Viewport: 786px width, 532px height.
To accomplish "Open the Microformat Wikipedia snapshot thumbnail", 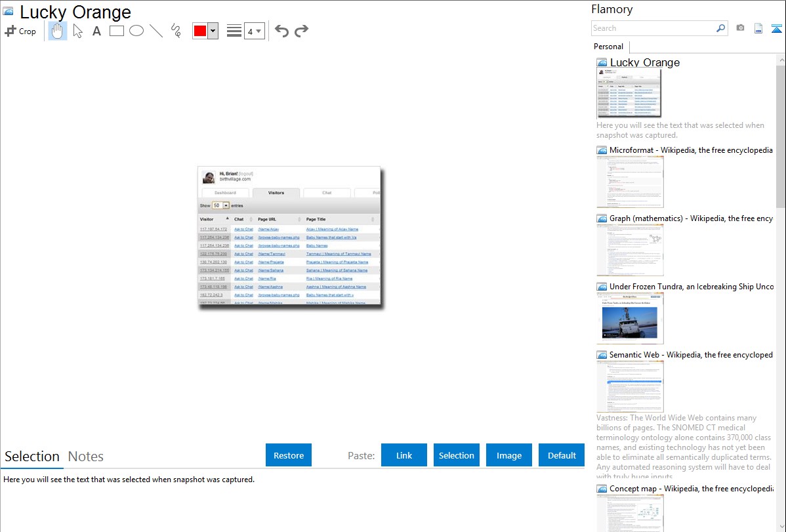I will (x=630, y=182).
